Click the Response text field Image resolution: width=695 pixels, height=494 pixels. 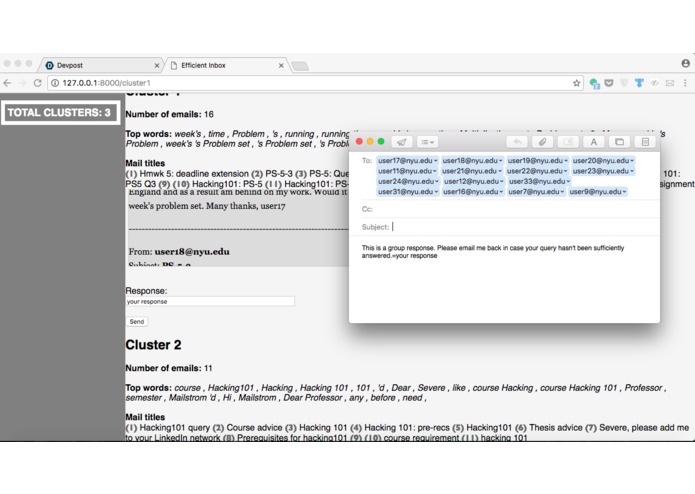point(210,302)
